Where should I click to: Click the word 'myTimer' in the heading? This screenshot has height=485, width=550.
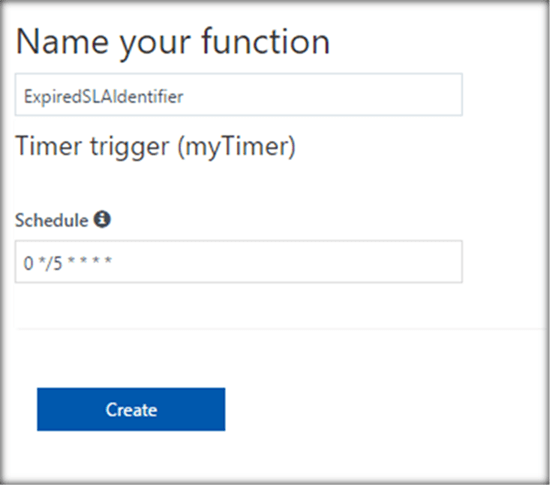[x=237, y=147]
